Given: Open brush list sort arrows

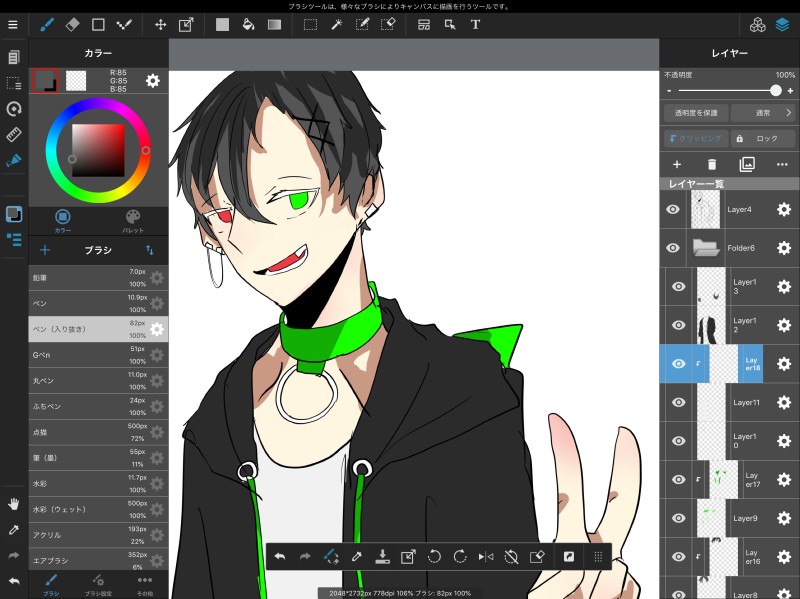Looking at the screenshot, I should click(x=149, y=250).
